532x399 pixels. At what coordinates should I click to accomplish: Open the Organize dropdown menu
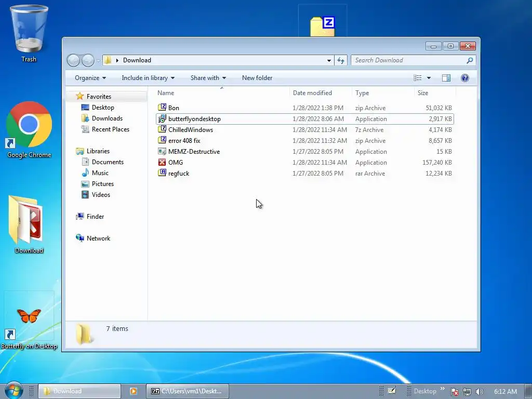coord(90,78)
